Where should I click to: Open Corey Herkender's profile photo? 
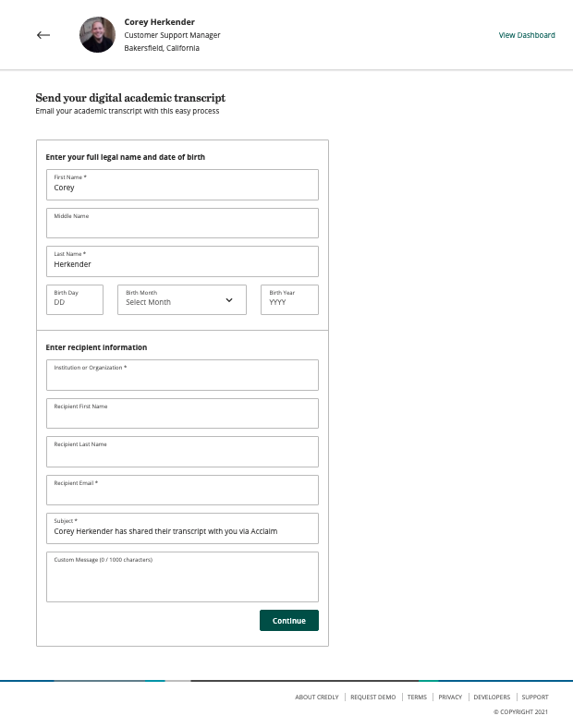tap(98, 35)
